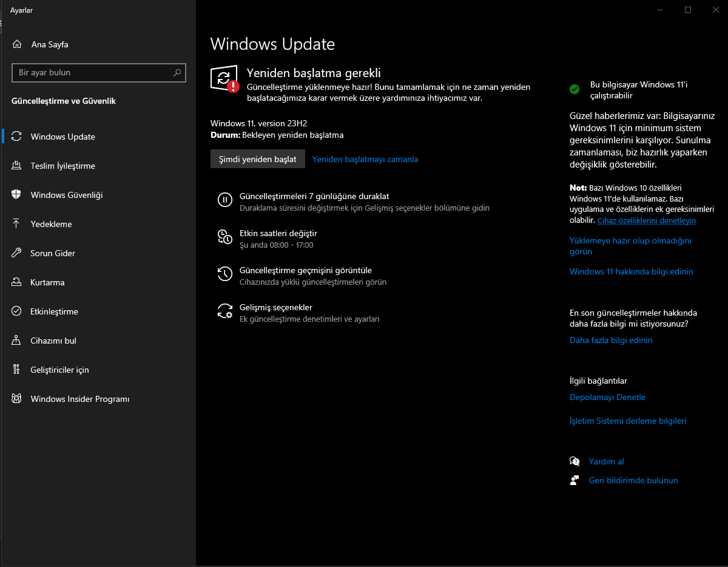Click the green Windows 11 compatibility checkmark
The width and height of the screenshot is (728, 567).
(x=575, y=89)
